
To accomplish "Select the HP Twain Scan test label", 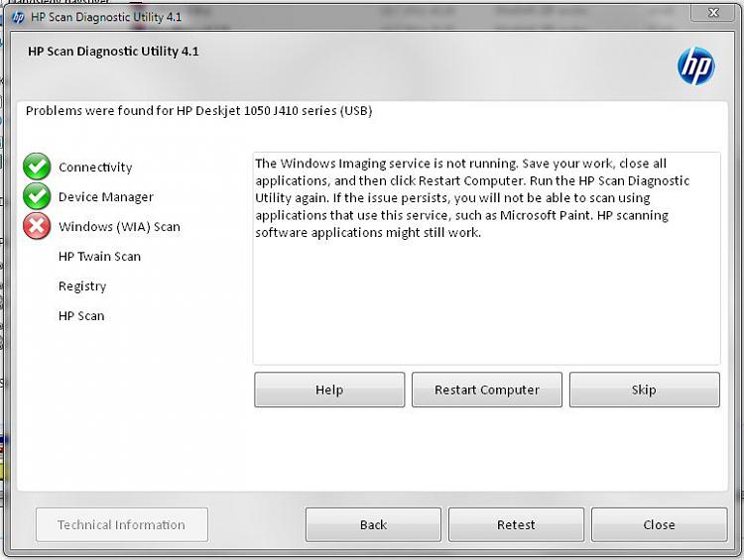I will point(99,257).
